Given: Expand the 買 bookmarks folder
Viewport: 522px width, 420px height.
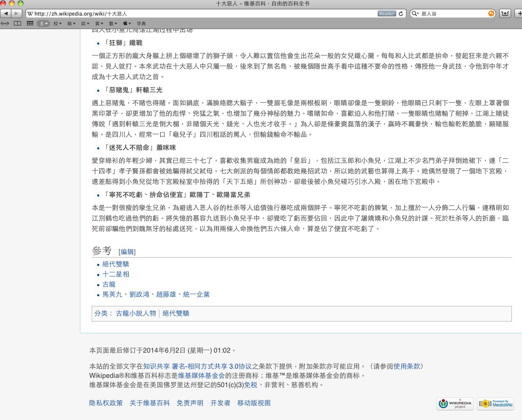Looking at the screenshot, I should click(99, 24).
